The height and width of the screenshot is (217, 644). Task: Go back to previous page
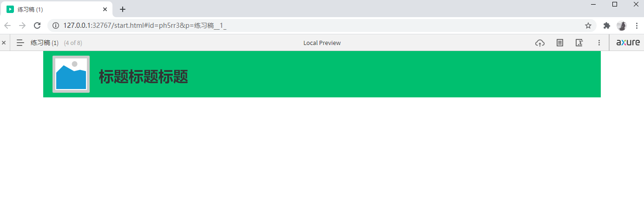pyautogui.click(x=7, y=26)
